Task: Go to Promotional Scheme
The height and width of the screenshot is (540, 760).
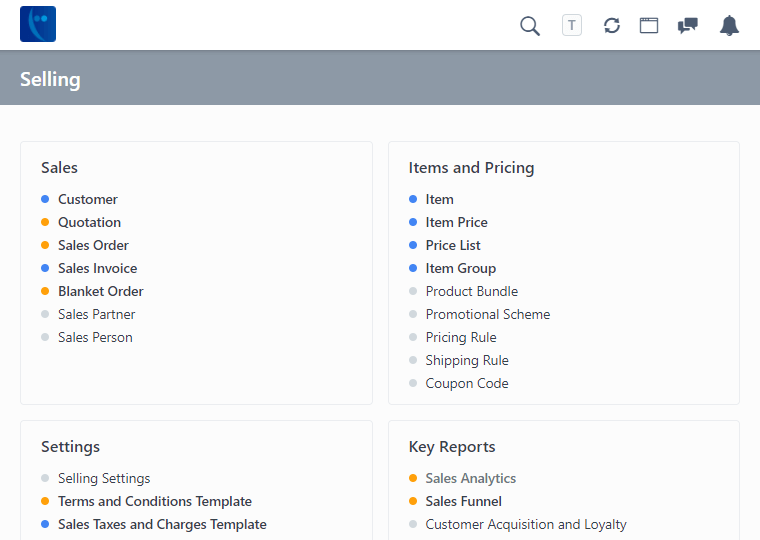Action: pos(487,314)
